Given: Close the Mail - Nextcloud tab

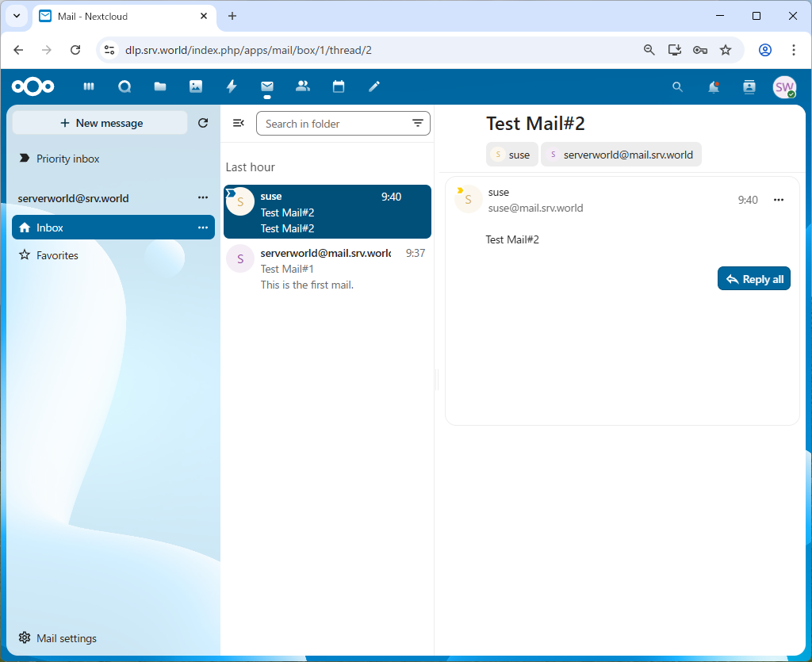Looking at the screenshot, I should [204, 16].
